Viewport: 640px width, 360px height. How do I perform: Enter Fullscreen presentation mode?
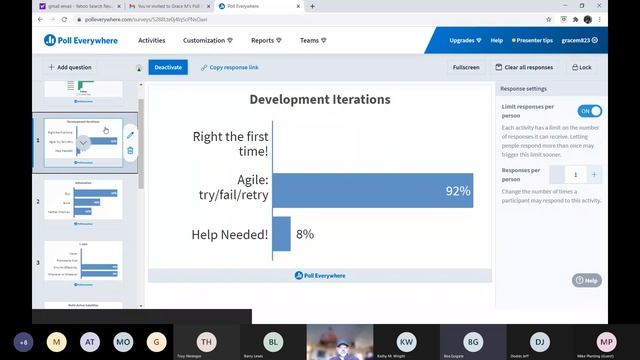tap(466, 67)
